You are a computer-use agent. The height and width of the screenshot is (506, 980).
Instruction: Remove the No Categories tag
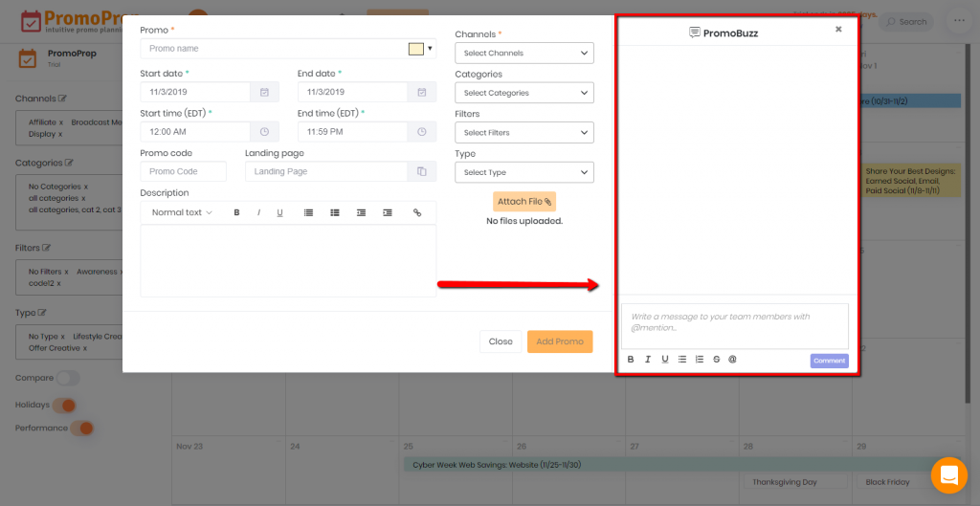coord(86,187)
